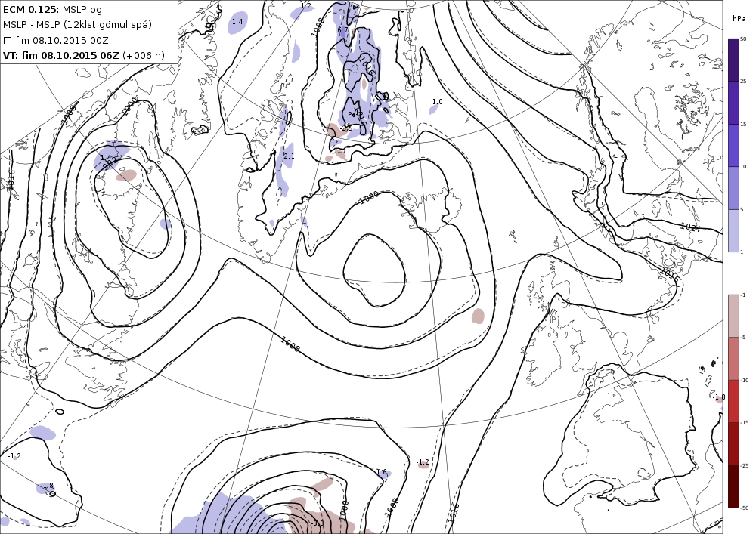The height and width of the screenshot is (534, 756).
Task: Pick the -10 to -15 hPa red legend segment
Action: (x=733, y=401)
